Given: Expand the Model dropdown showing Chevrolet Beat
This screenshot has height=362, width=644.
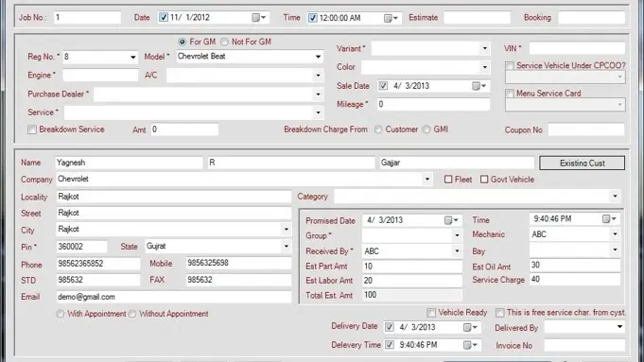Looking at the screenshot, I should click(x=319, y=57).
